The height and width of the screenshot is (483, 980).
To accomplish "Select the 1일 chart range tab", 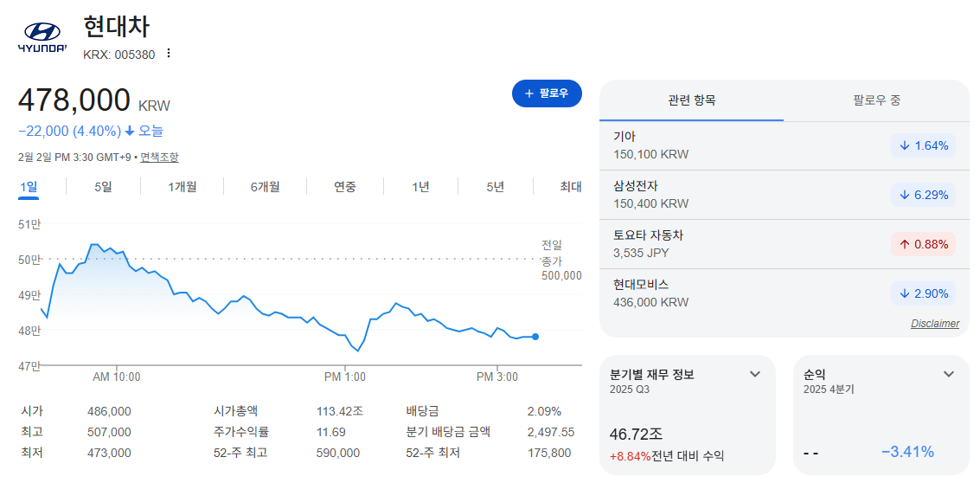I will 29,186.
